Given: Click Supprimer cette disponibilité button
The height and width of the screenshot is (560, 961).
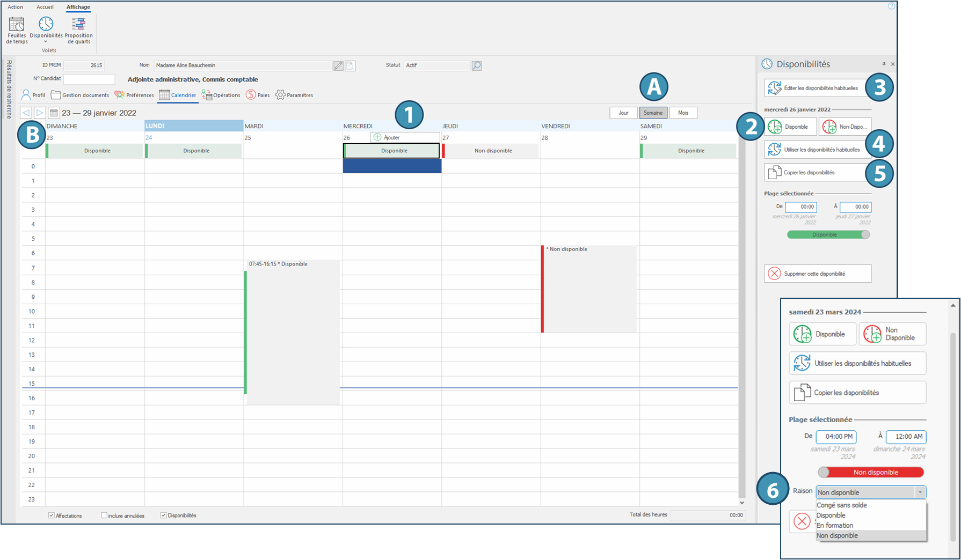Looking at the screenshot, I should coord(817,274).
